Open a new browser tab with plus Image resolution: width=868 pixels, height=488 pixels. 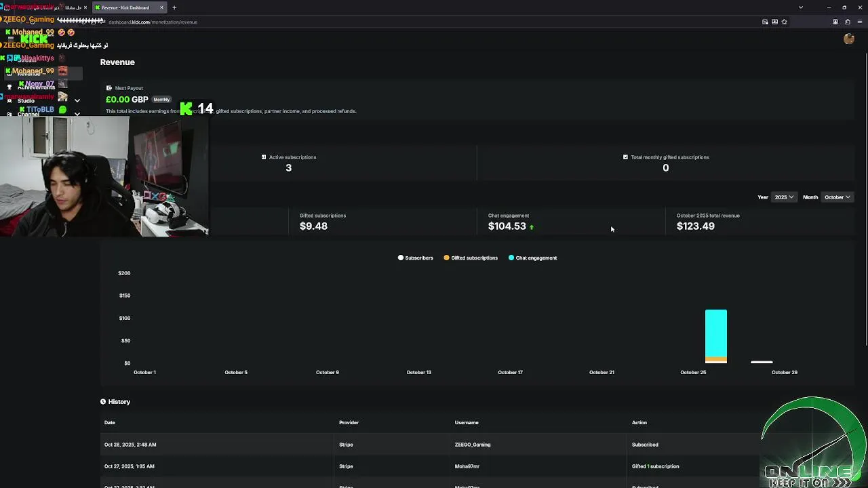coord(174,7)
